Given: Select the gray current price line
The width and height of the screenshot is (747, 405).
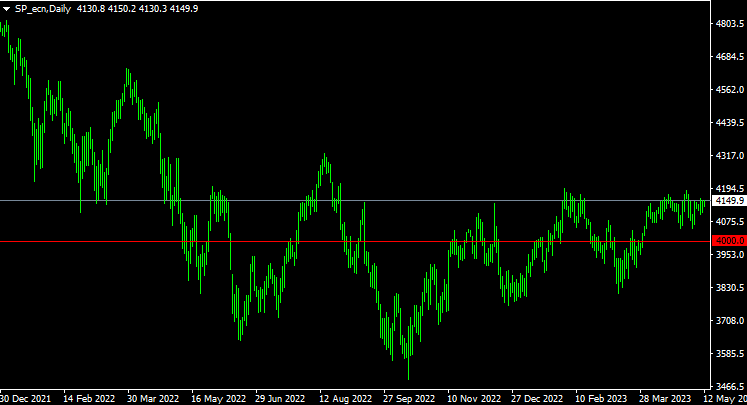Looking at the screenshot, I should (355, 201).
